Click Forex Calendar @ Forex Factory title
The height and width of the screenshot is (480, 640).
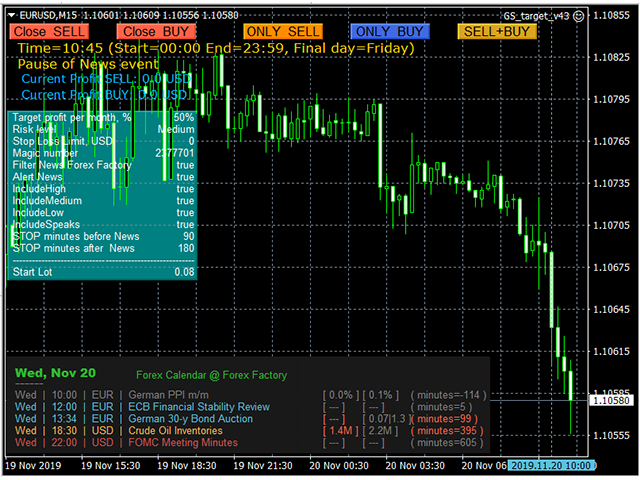tap(211, 375)
